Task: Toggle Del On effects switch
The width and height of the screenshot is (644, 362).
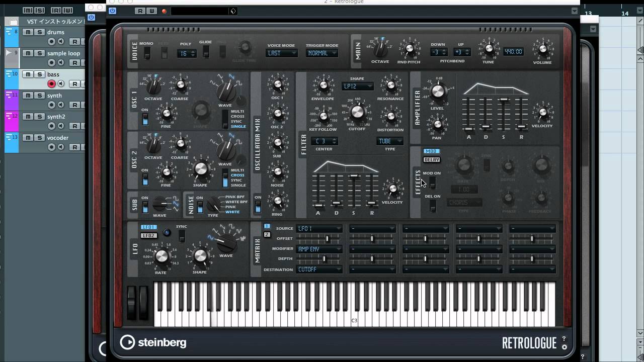Action: pos(432,206)
